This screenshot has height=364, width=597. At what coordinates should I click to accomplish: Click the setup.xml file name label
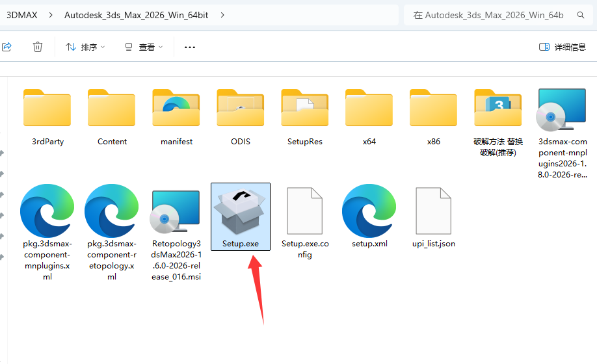[x=369, y=244]
